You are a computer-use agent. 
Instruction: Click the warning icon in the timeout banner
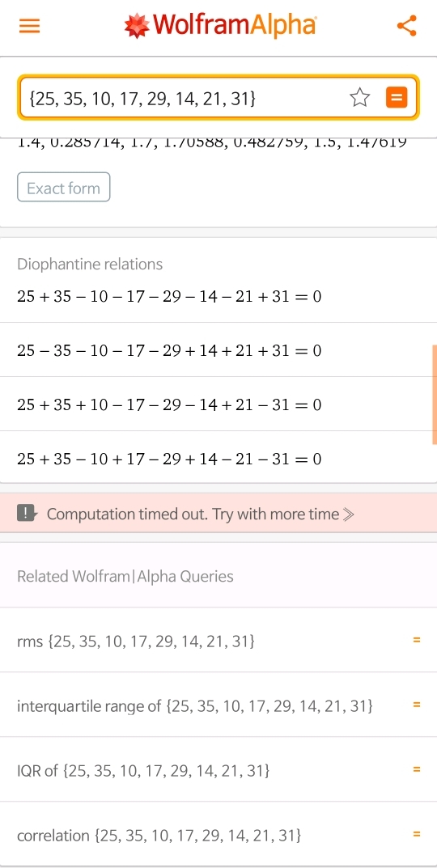[27, 513]
